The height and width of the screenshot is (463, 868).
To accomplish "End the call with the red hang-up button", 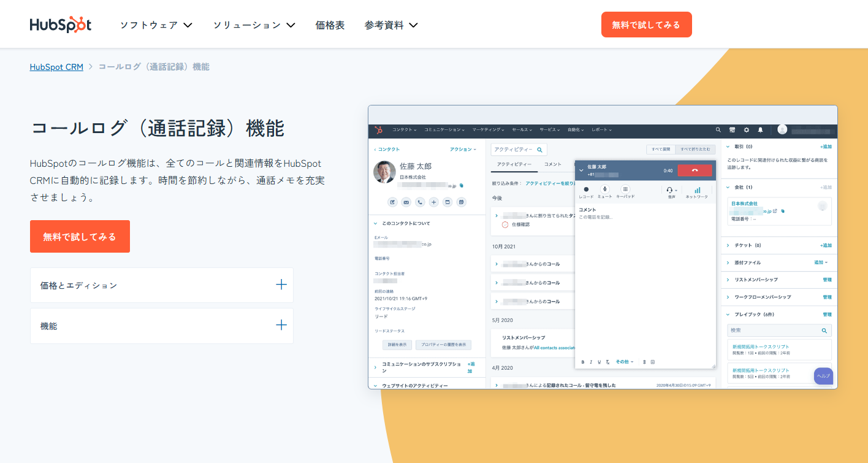I will click(x=695, y=170).
